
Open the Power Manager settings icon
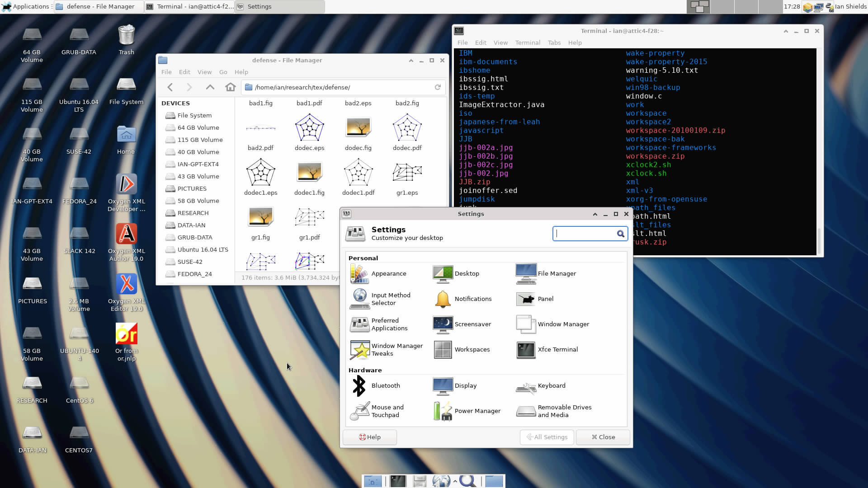click(x=442, y=411)
